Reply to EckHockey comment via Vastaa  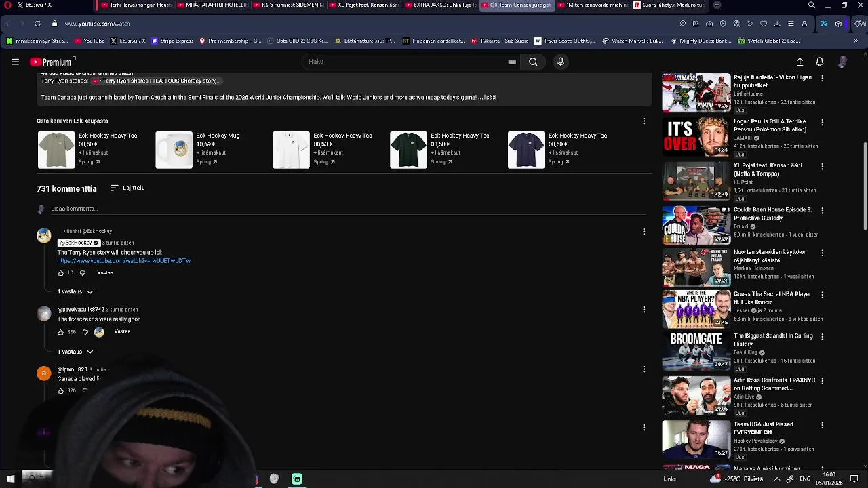tap(105, 273)
